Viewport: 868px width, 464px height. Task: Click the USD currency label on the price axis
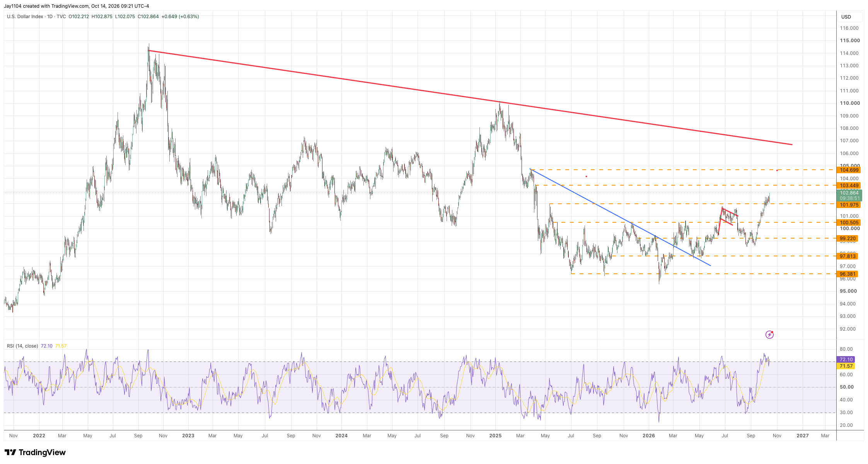click(x=846, y=17)
